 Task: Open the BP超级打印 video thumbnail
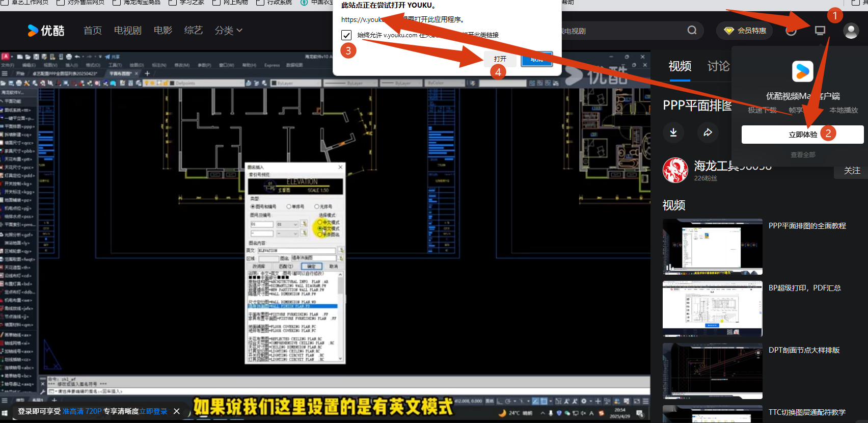point(713,309)
